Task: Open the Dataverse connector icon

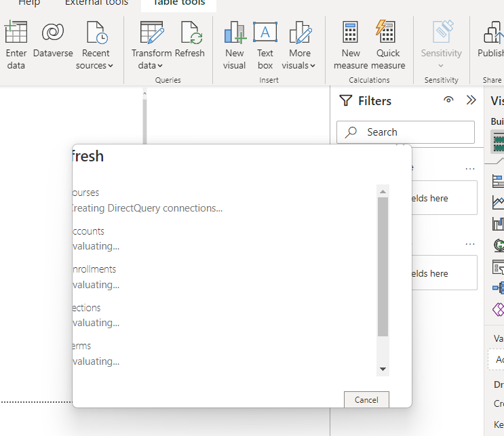Action: click(x=53, y=32)
